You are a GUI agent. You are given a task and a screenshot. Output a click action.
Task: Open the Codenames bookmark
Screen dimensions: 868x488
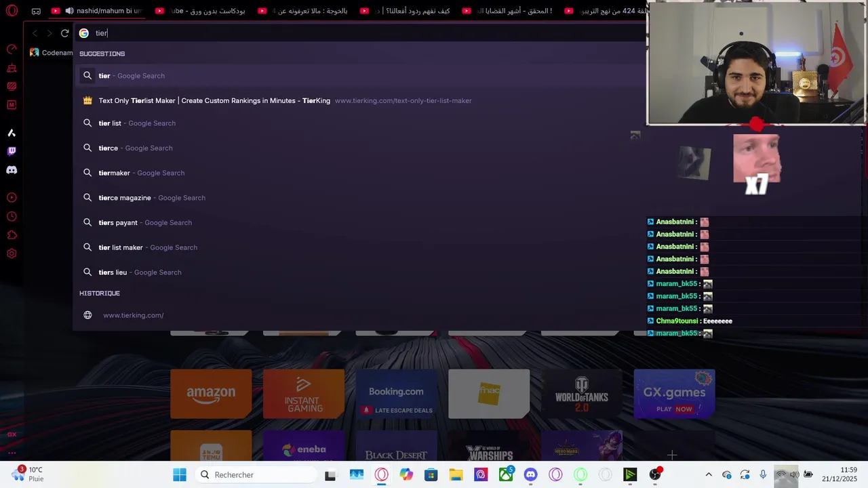tap(52, 53)
